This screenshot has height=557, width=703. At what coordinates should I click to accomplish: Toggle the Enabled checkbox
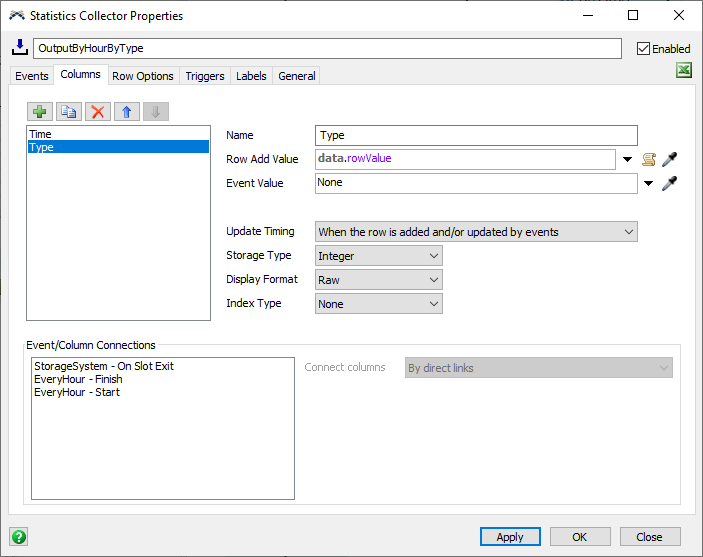644,48
